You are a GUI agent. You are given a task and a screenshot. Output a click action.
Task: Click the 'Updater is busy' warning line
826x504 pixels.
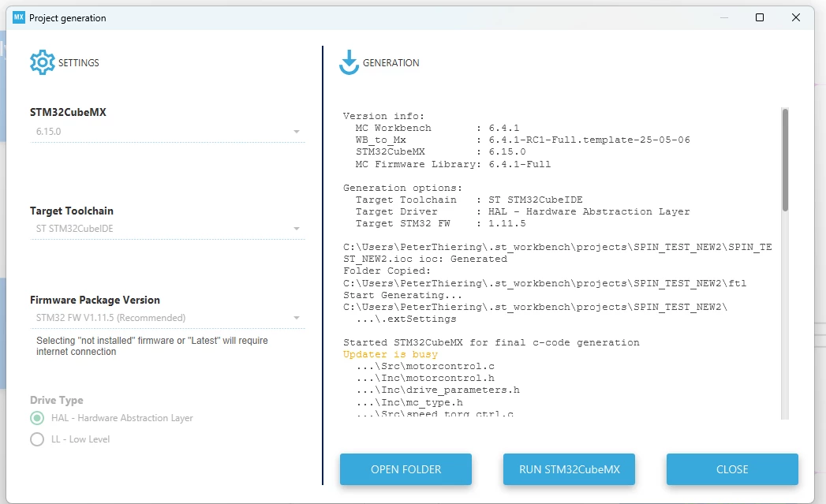click(x=391, y=354)
